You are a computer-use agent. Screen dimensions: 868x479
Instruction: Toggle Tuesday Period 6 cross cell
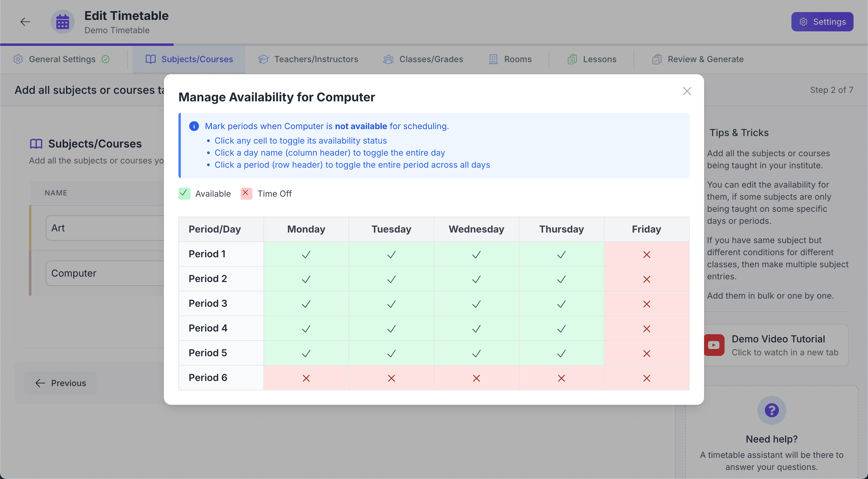coord(391,377)
